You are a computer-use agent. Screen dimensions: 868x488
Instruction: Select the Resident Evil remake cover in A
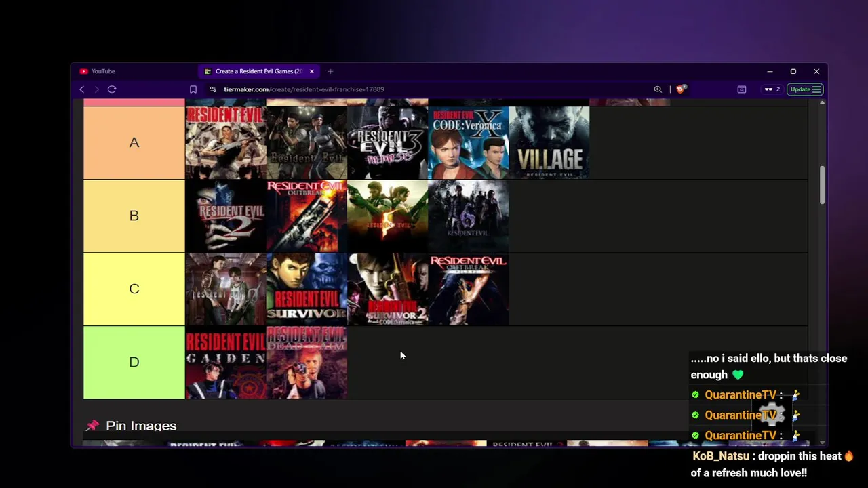click(307, 142)
